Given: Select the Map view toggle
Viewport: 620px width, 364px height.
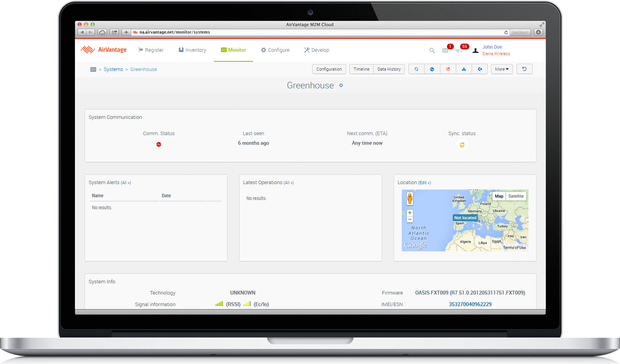Looking at the screenshot, I should click(499, 196).
